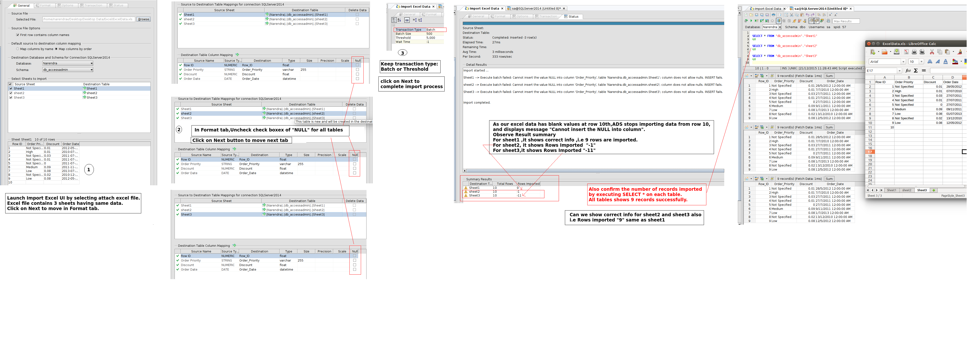This screenshot has width=980, height=352.
Task: Click the Sum button in first results grid
Action: pos(829,76)
